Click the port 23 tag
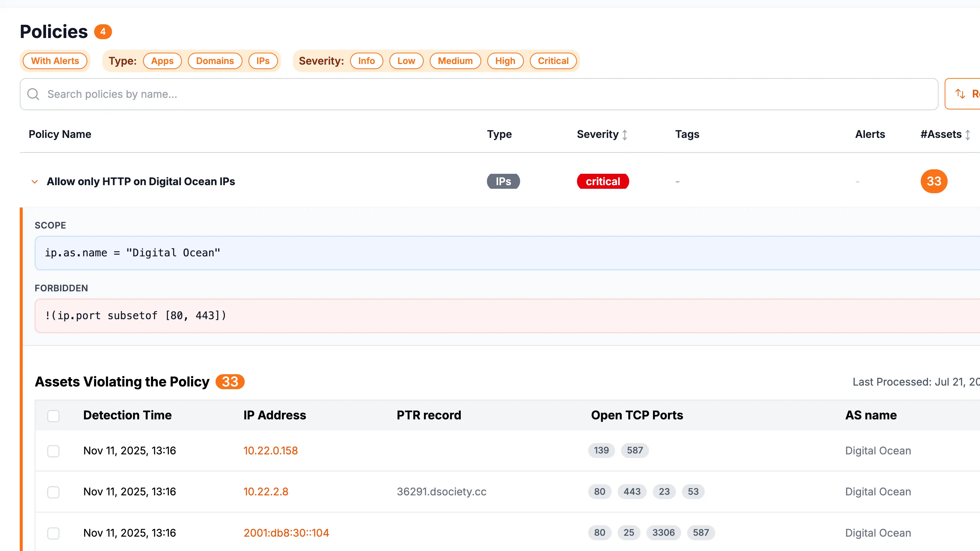The height and width of the screenshot is (551, 980). coord(664,492)
